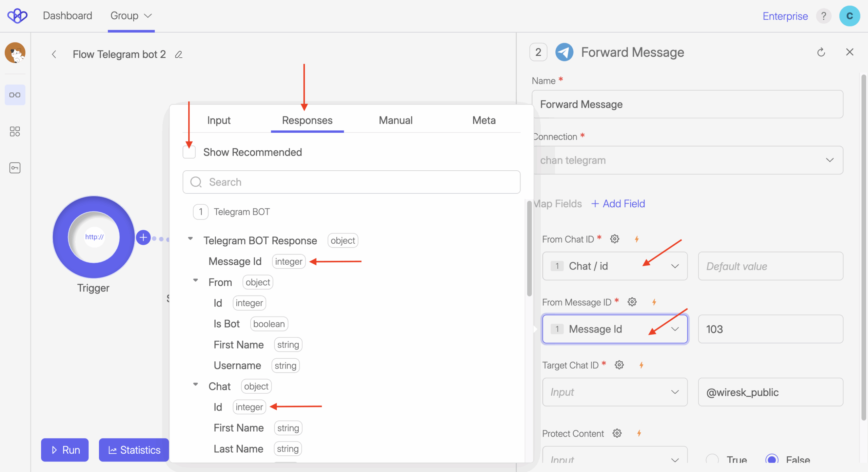Click the refresh icon beside Forward Message
The width and height of the screenshot is (868, 472).
[x=821, y=52]
